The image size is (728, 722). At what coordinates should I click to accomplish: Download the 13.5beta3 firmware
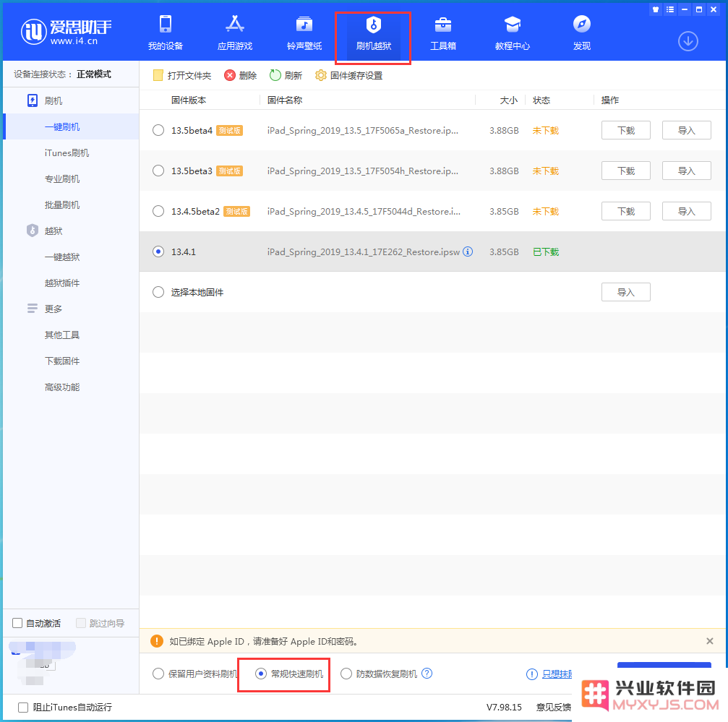[625, 171]
